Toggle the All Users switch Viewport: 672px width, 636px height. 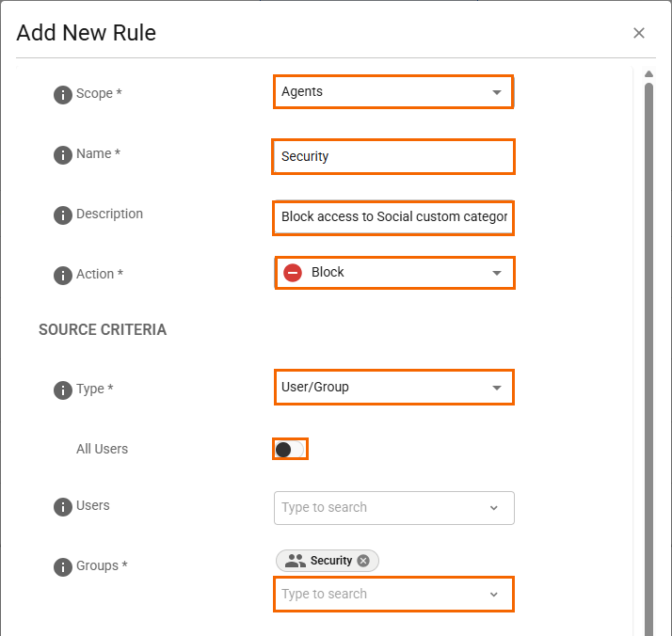point(290,449)
